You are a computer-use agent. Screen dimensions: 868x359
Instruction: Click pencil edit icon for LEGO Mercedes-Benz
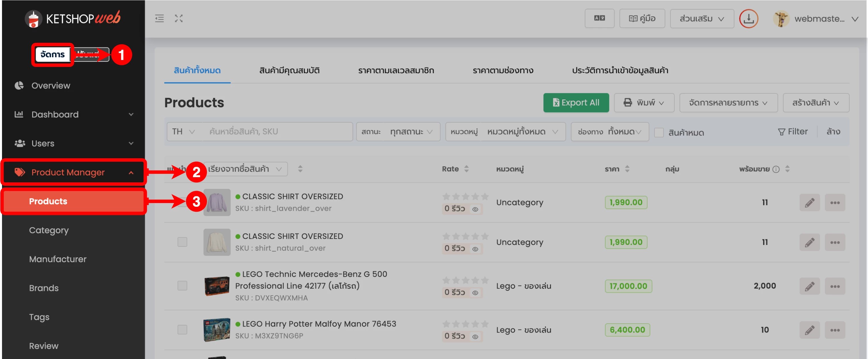pyautogui.click(x=809, y=286)
